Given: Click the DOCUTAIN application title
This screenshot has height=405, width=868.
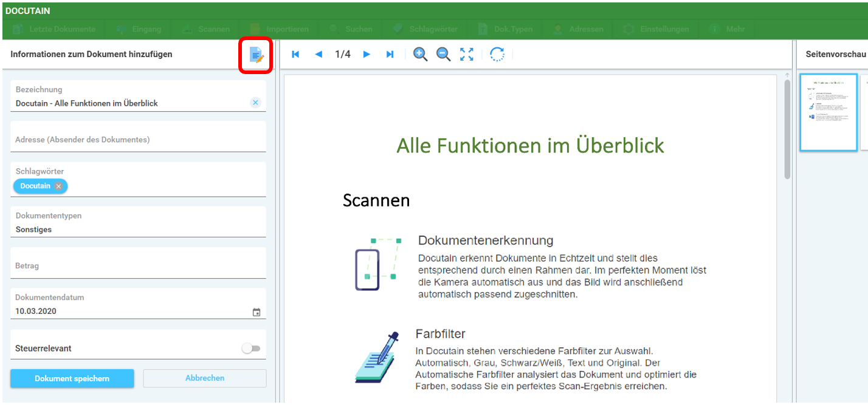Looking at the screenshot, I should pos(28,11).
